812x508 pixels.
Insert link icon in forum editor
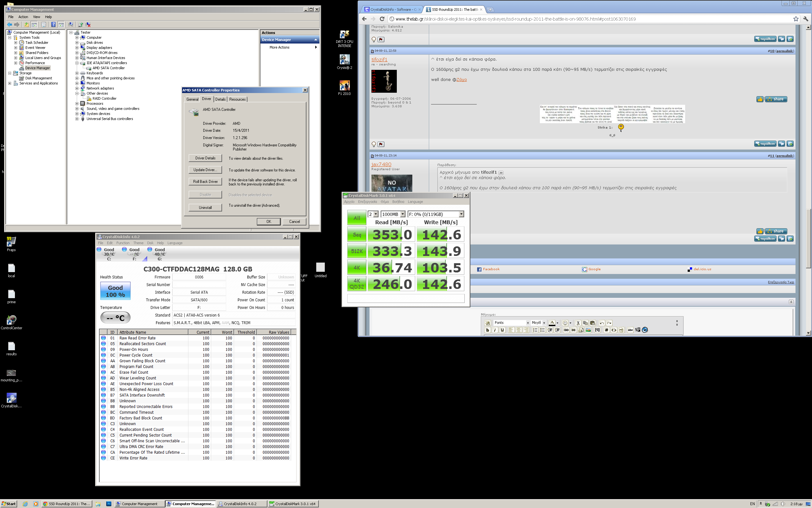click(x=566, y=330)
